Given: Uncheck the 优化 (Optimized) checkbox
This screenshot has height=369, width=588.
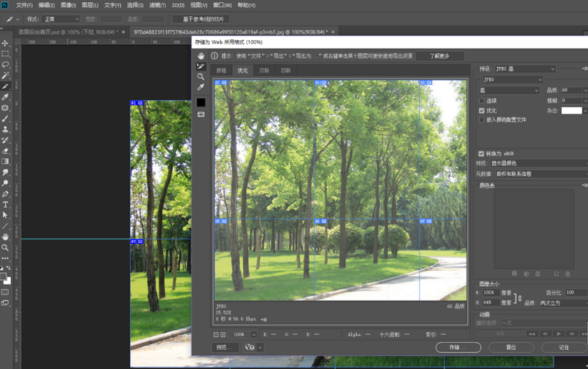Looking at the screenshot, I should click(482, 110).
